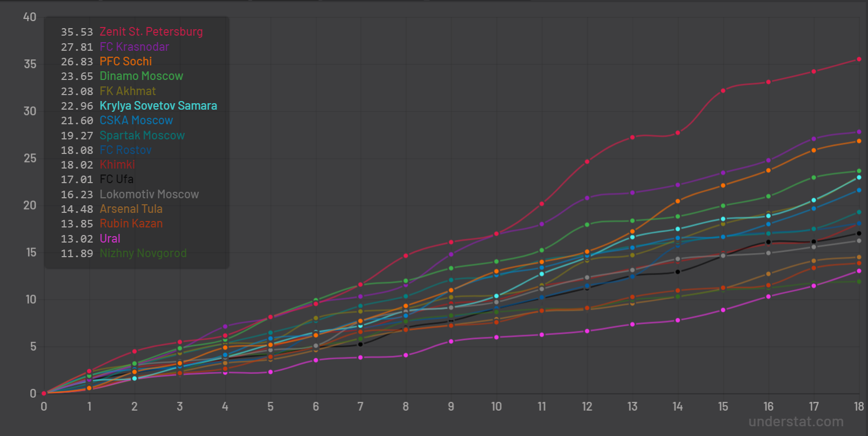This screenshot has width=868, height=436.
Task: Toggle PFC Sochi series in legend
Action: (125, 62)
